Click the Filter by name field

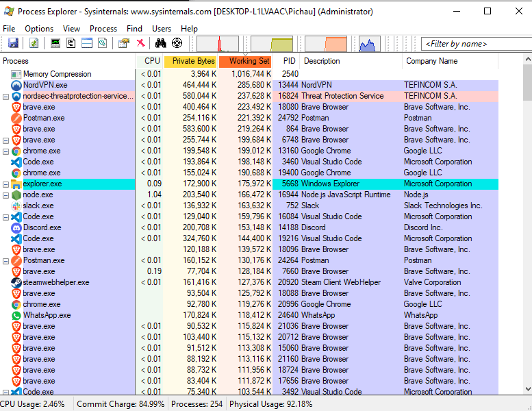pos(477,44)
